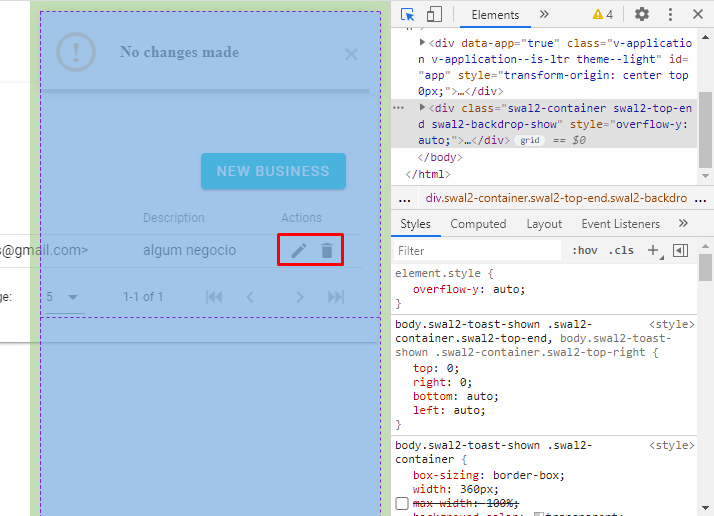Click the Elements tree scrollbar thumb
The width and height of the screenshot is (714, 516).
coord(705,130)
